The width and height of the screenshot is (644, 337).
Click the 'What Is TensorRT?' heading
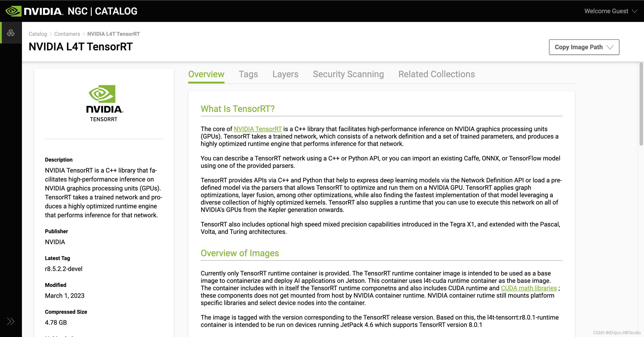click(237, 109)
